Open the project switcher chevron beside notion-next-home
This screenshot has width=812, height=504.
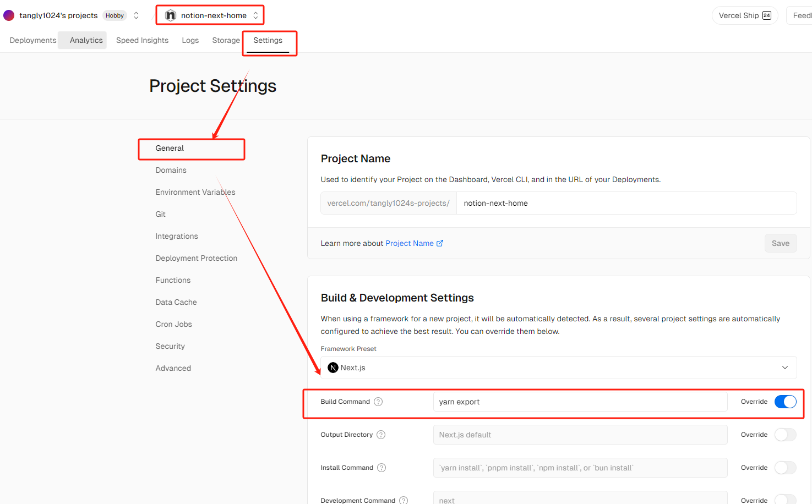pos(255,15)
